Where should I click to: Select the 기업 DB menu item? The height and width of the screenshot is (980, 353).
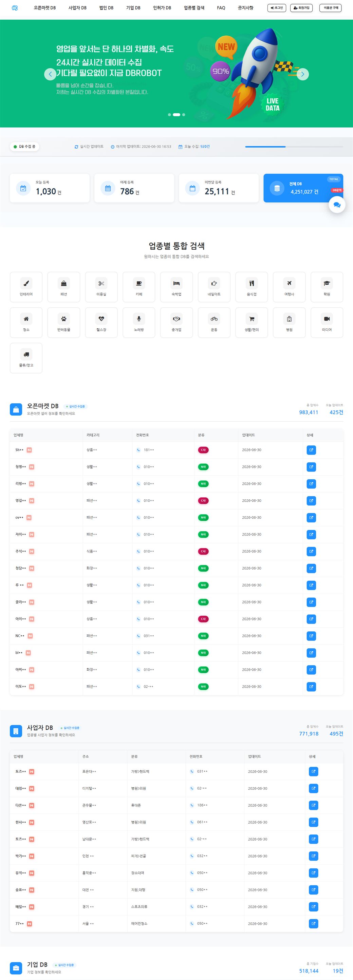[x=133, y=7]
